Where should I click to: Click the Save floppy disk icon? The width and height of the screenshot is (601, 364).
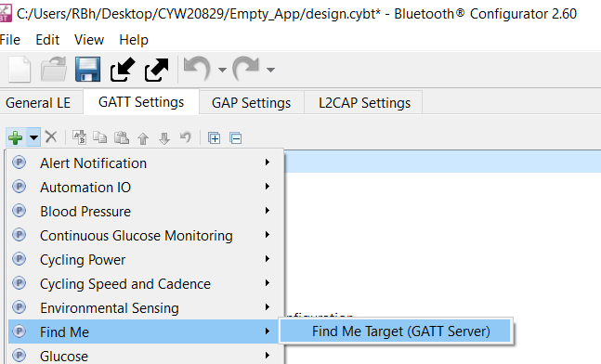(87, 70)
